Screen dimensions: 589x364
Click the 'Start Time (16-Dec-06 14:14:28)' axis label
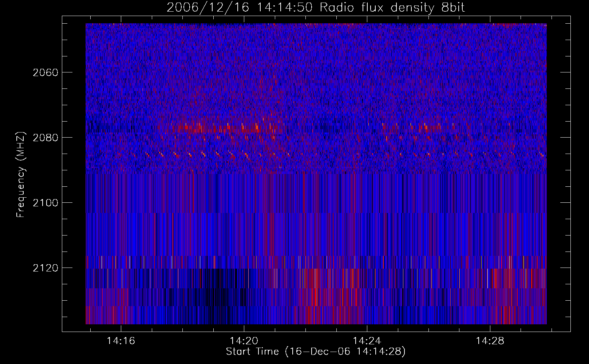316,352
